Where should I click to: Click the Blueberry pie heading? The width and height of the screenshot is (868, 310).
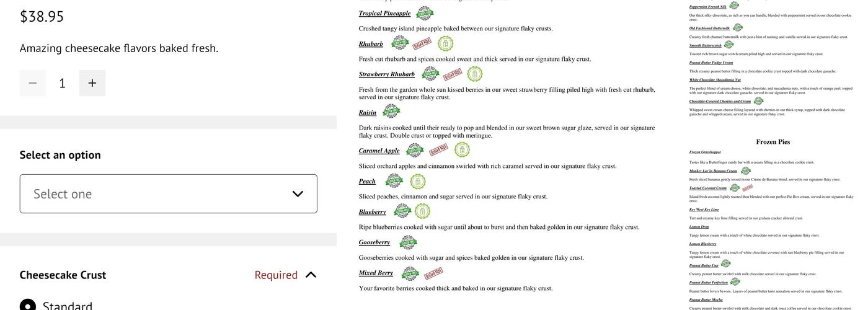(x=373, y=212)
